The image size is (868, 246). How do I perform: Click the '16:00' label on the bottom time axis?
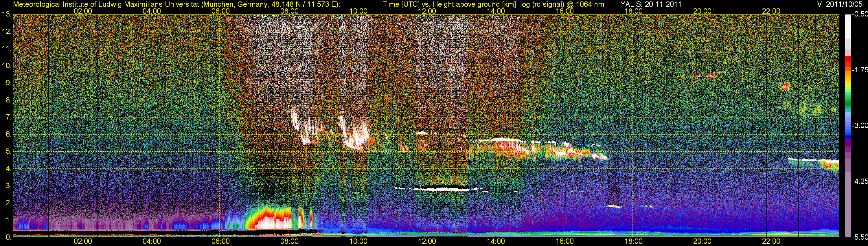pos(565,241)
